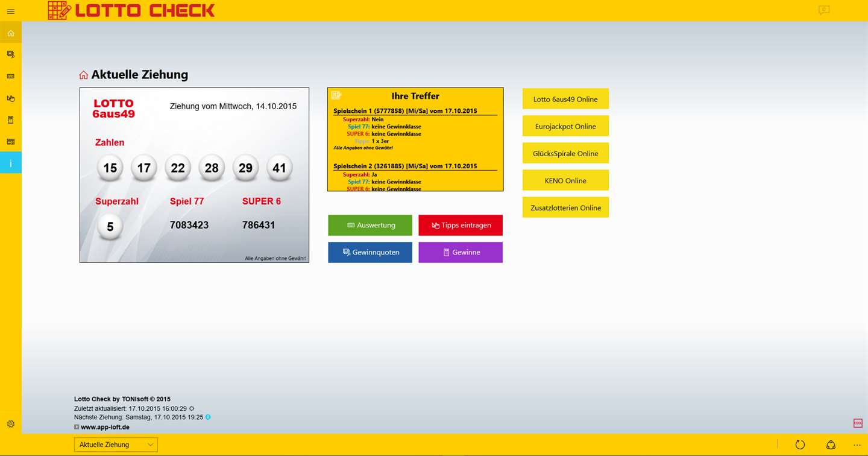The image size is (868, 456).
Task: Click the recycle-style icon in bottom bar
Action: pyautogui.click(x=831, y=445)
